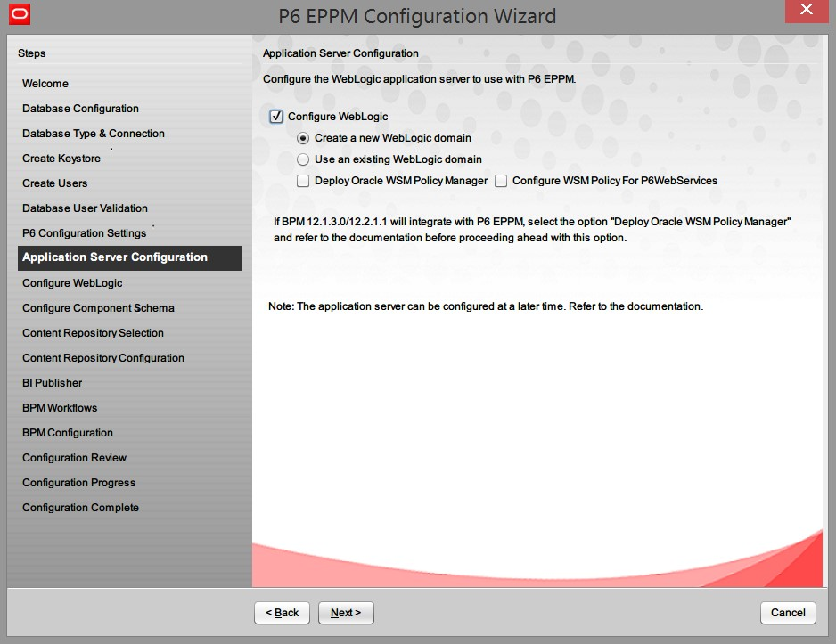Viewport: 836px width, 644px height.
Task: Enable Deploy Oracle WSM Policy Manager
Action: [303, 181]
